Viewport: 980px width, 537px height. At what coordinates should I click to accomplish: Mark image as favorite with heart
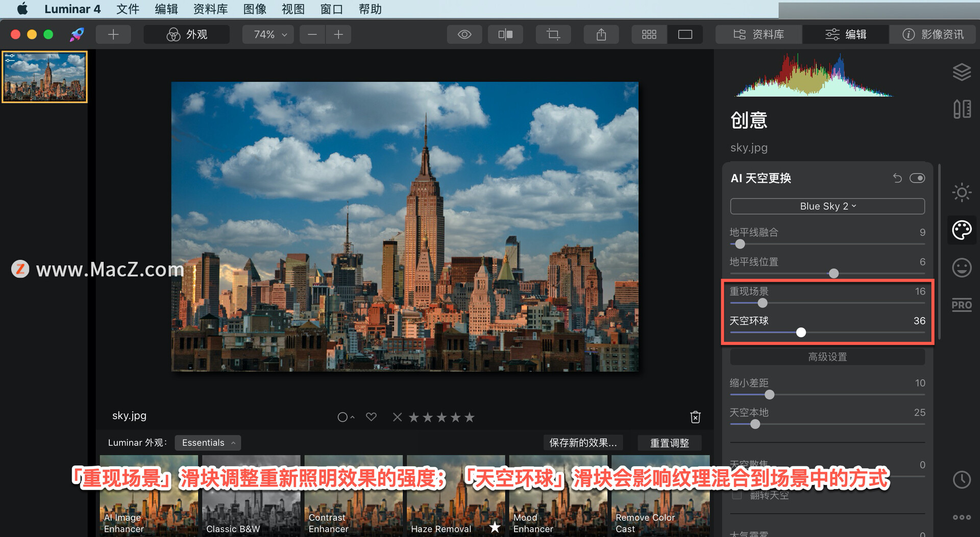coord(371,417)
